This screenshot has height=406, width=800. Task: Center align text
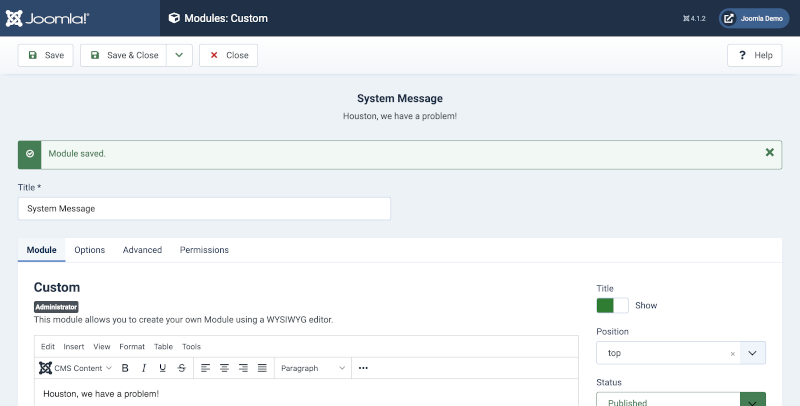click(224, 368)
